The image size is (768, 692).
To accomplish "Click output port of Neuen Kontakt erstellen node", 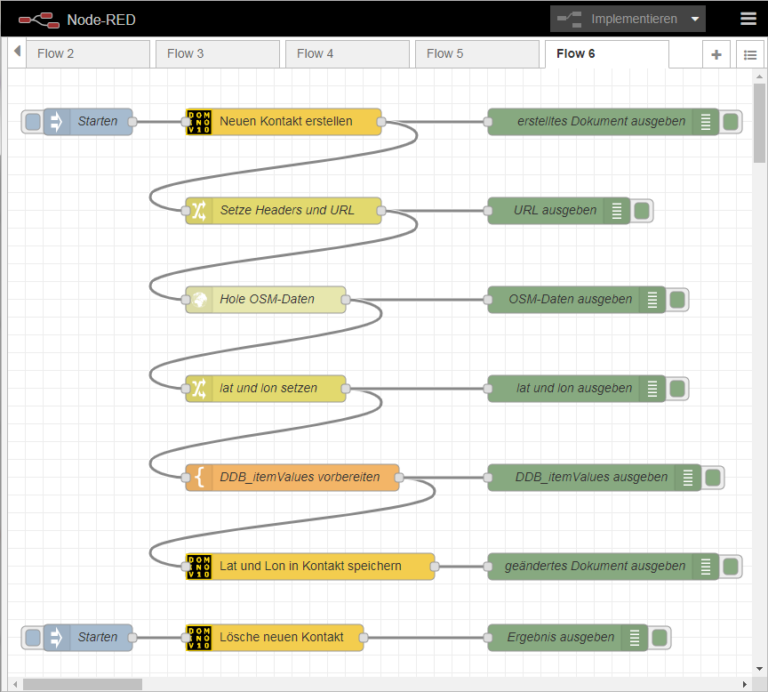I will coord(381,122).
